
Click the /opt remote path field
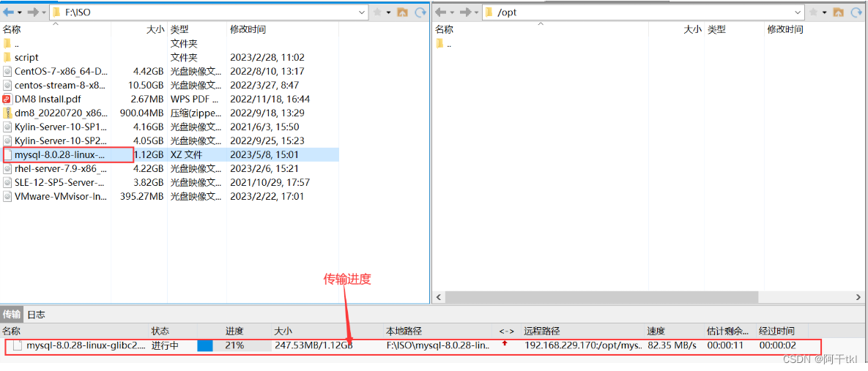(x=643, y=12)
